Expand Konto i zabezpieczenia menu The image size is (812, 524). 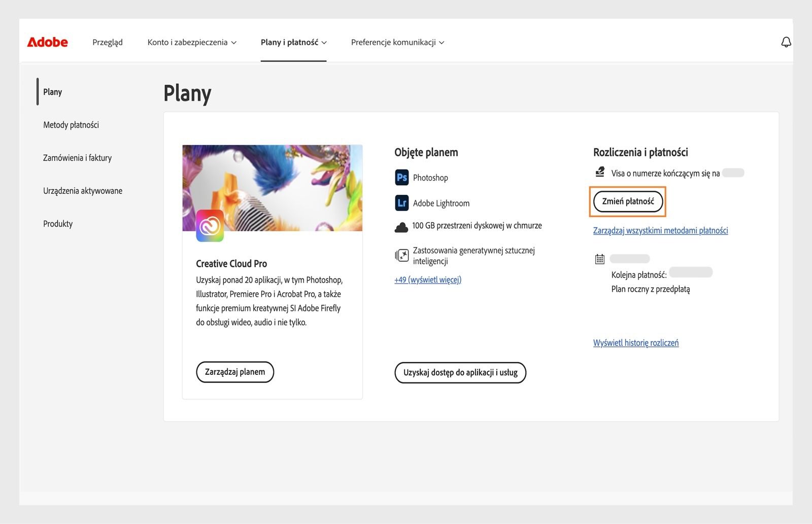point(192,42)
